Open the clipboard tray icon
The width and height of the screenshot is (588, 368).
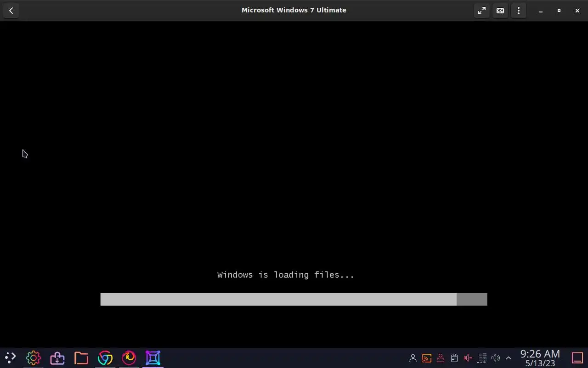[x=454, y=358]
